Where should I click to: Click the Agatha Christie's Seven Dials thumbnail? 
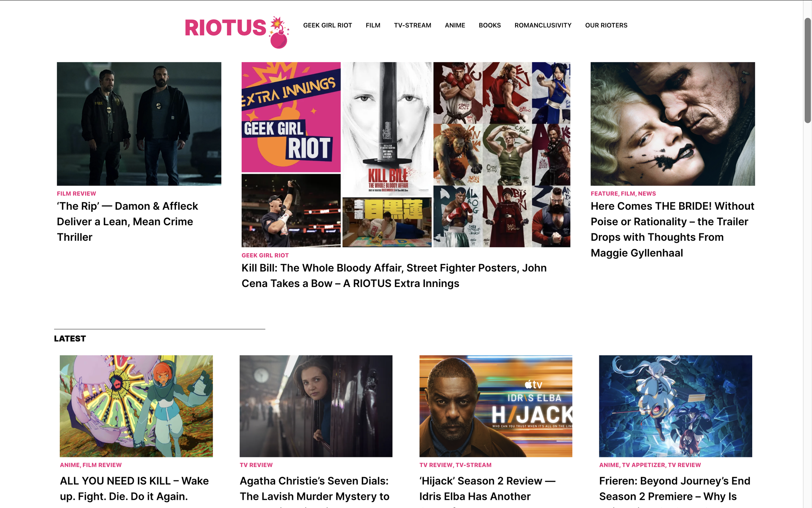316,406
